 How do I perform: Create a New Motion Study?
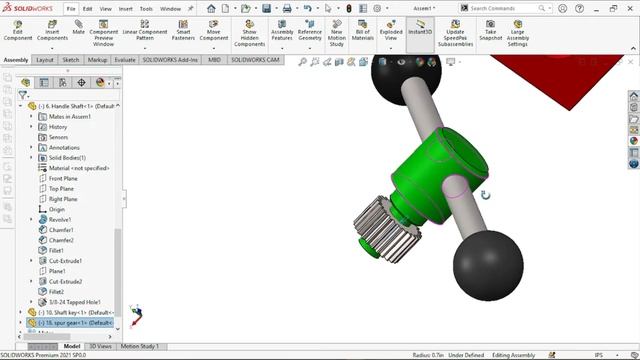point(337,33)
